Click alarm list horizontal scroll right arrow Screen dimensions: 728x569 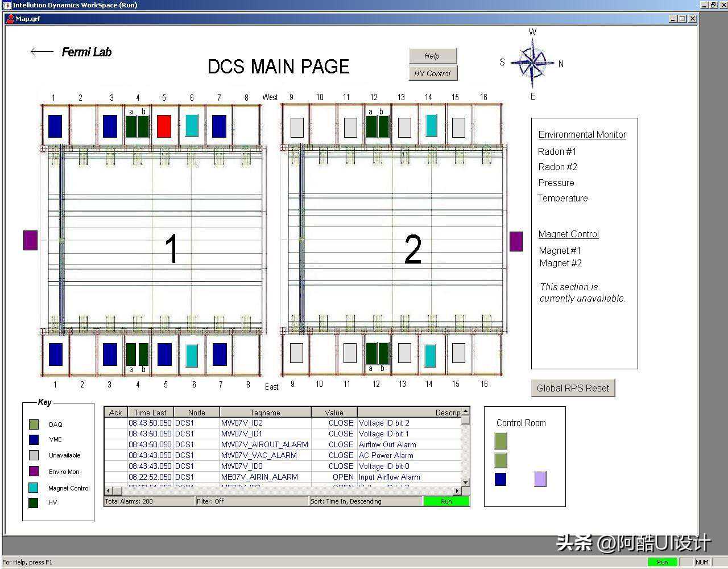[457, 490]
